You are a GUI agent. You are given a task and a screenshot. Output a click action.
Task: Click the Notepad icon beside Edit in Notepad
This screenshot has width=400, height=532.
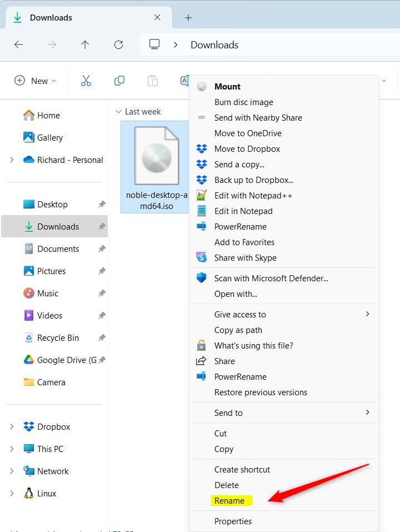coord(201,211)
